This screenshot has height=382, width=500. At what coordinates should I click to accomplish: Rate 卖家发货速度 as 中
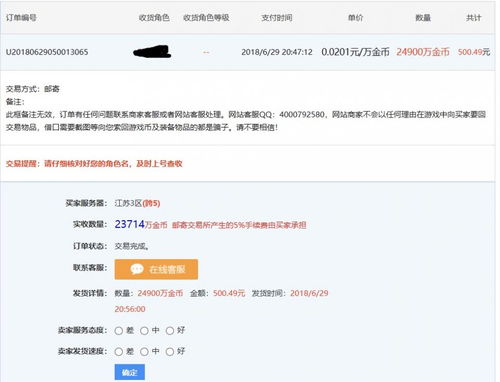[144, 352]
